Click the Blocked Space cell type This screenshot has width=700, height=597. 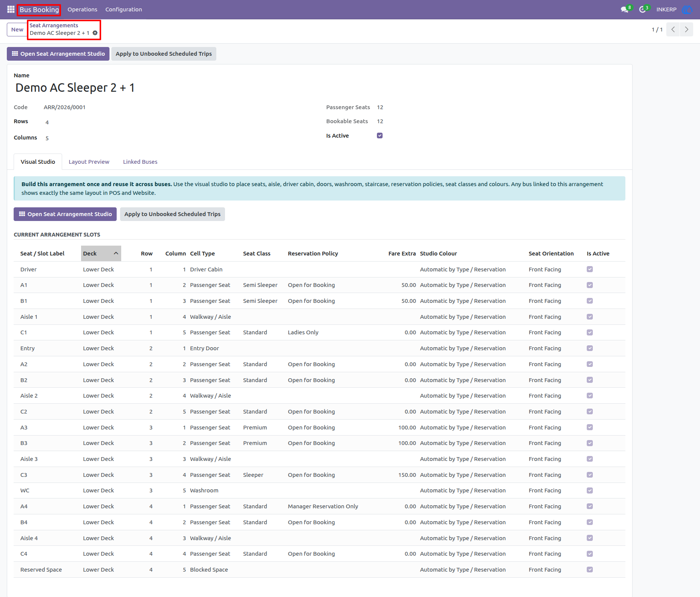click(x=209, y=570)
